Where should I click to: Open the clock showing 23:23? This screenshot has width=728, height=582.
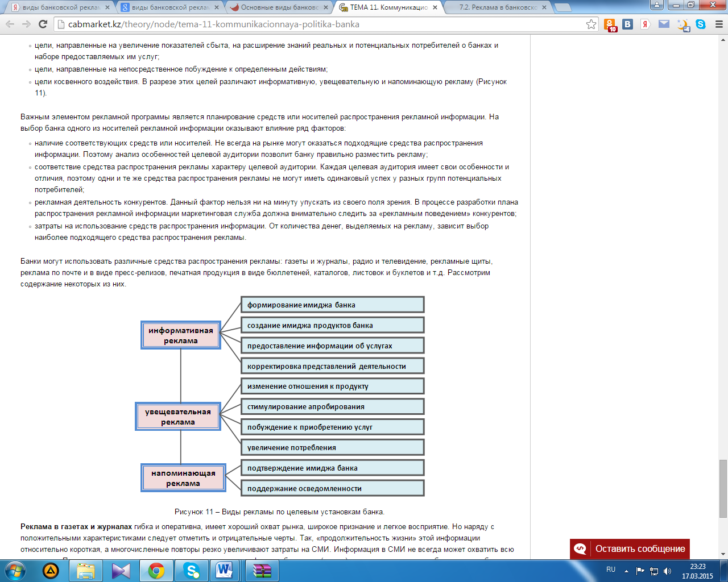click(x=697, y=571)
